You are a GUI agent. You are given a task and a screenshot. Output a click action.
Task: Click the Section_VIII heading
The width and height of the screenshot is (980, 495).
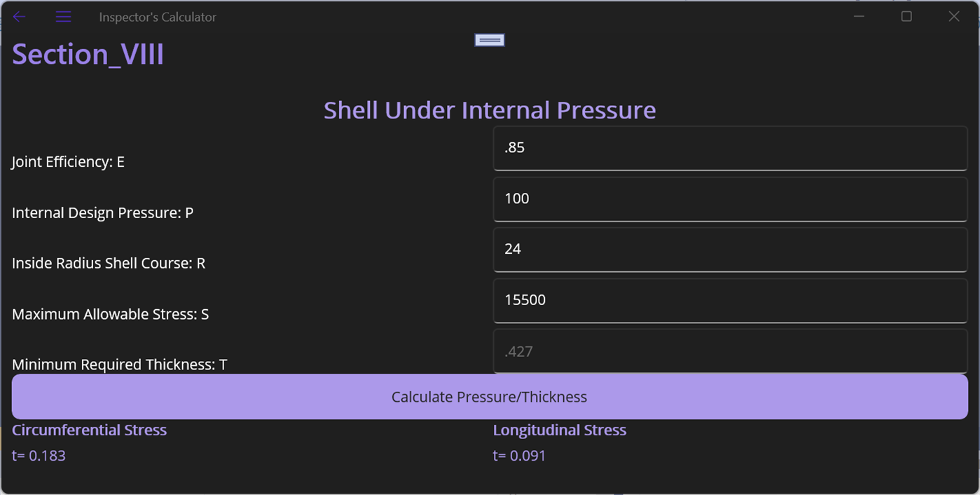(88, 54)
